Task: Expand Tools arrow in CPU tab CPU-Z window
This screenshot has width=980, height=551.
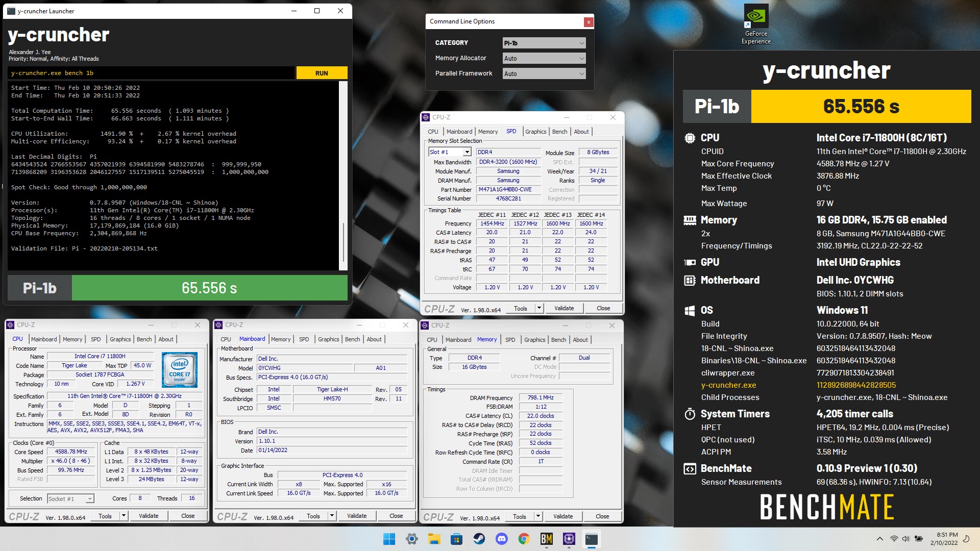Action: (x=124, y=516)
